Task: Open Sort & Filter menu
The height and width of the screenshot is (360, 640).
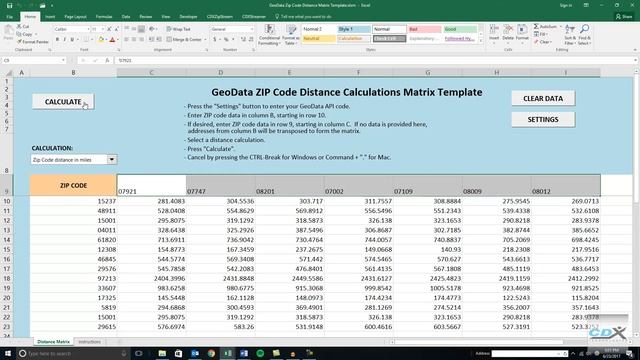Action: [570, 34]
